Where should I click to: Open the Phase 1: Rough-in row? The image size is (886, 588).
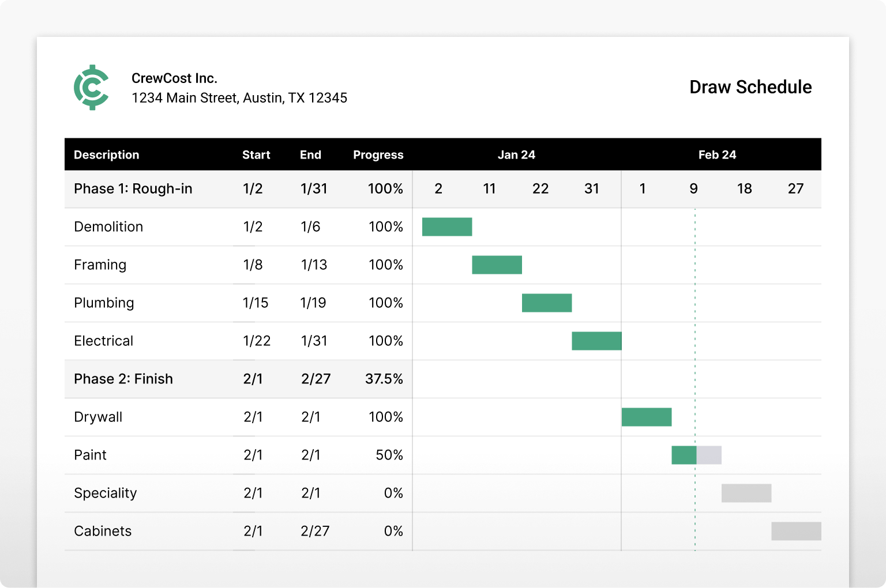(133, 189)
